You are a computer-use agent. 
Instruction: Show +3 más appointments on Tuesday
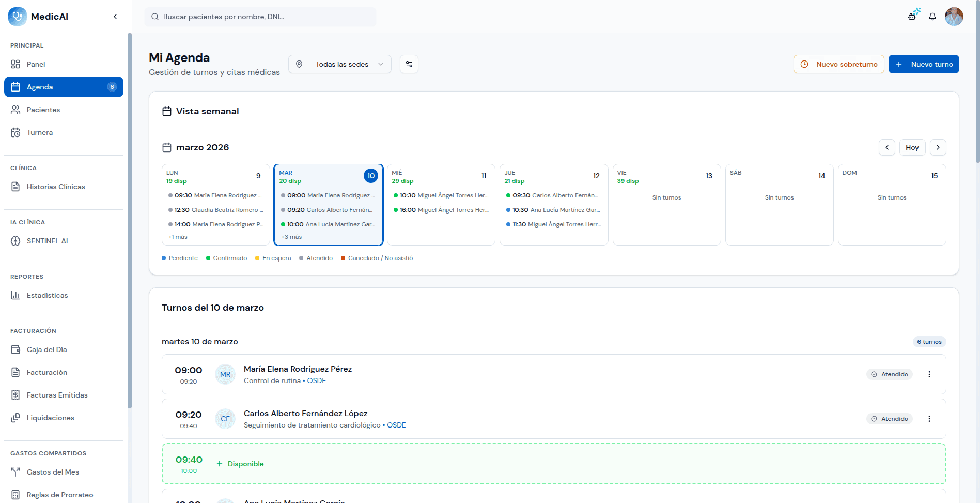click(x=291, y=237)
